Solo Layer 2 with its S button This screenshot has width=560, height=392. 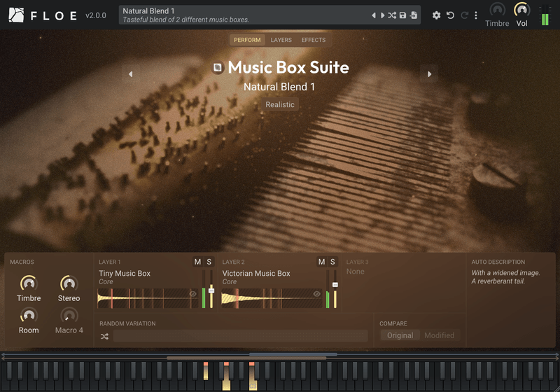(332, 262)
